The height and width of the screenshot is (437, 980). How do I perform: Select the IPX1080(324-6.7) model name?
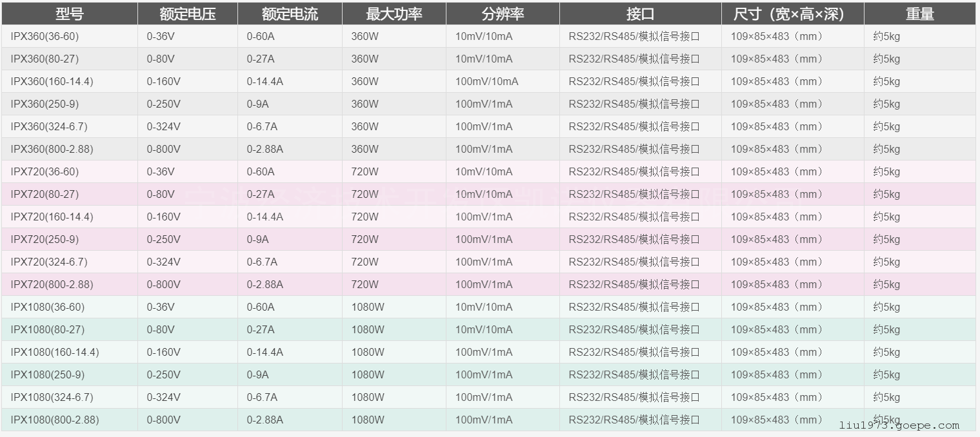pyautogui.click(x=52, y=398)
